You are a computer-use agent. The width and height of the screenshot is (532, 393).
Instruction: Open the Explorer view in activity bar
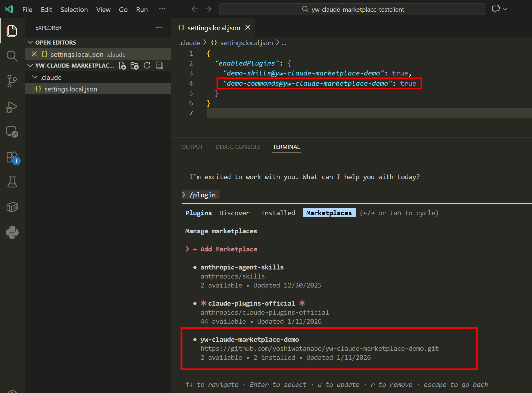coord(12,31)
